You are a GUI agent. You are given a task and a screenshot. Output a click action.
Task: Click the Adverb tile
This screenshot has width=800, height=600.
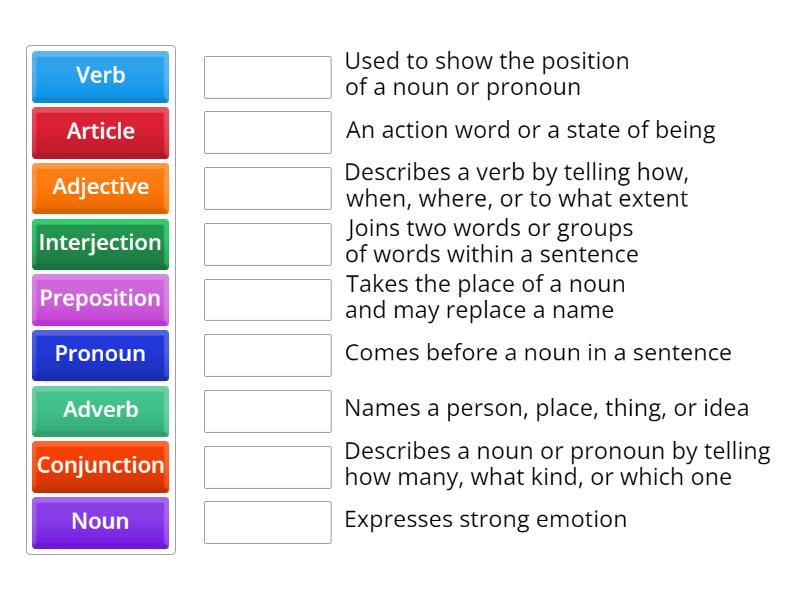click(100, 411)
